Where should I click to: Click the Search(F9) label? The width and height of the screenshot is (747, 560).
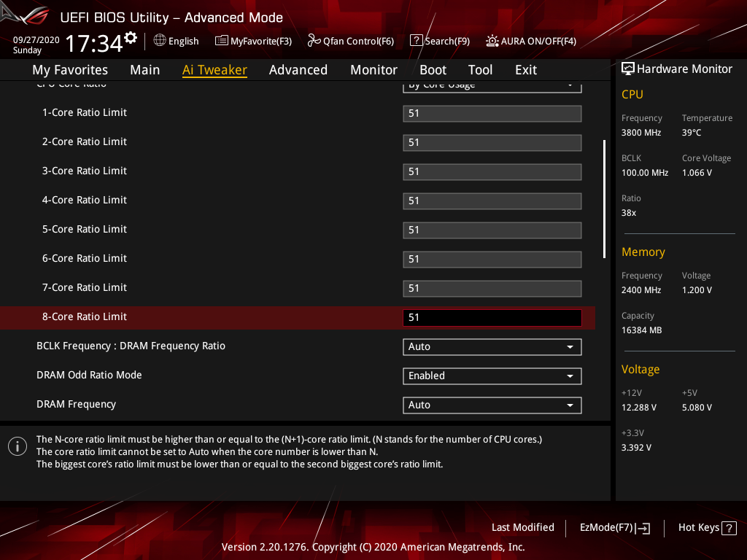(x=447, y=41)
